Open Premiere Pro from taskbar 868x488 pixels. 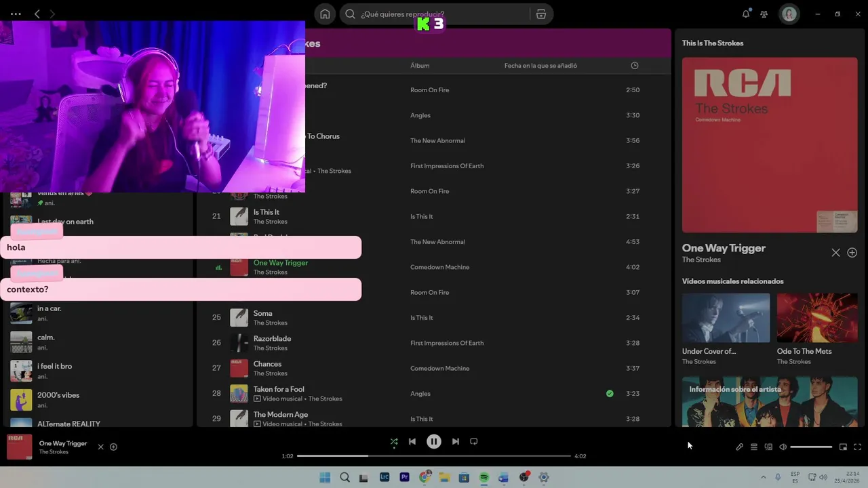[405, 477]
